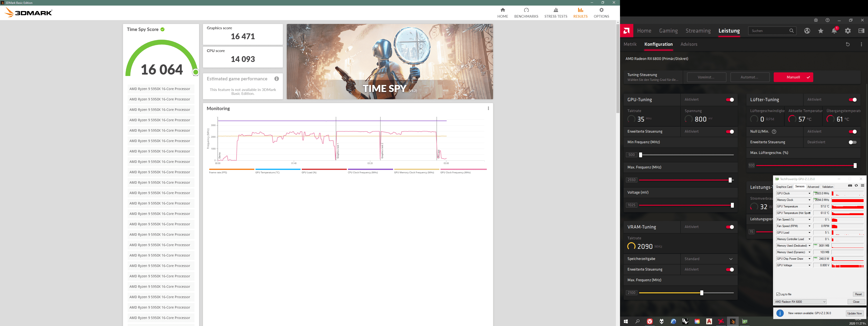Screen dimensions: 868x326
Task: Click Manuell tuning button
Action: click(x=793, y=77)
